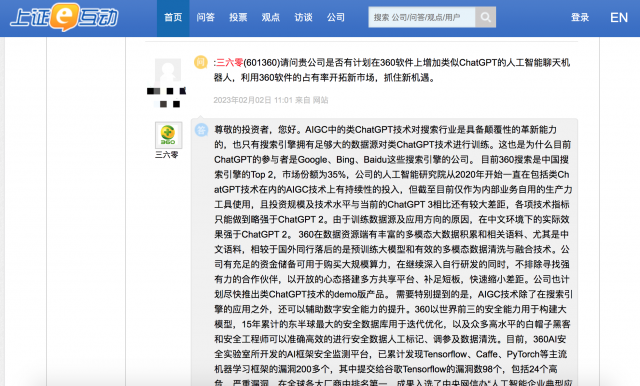Click the answer line starting 工具使用，且投资规模
The height and width of the screenshot is (386, 640).
click(x=392, y=204)
